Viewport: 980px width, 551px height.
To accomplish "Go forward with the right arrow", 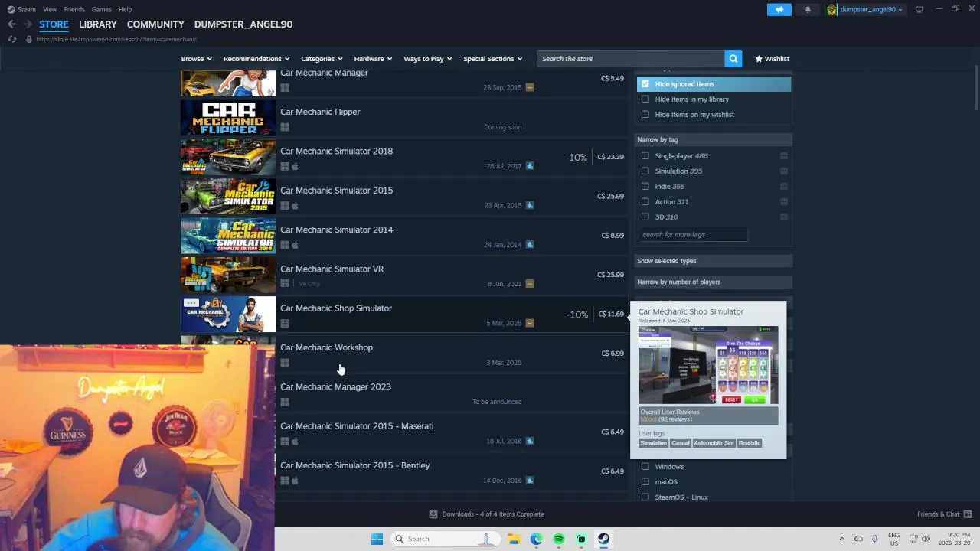I will (28, 24).
